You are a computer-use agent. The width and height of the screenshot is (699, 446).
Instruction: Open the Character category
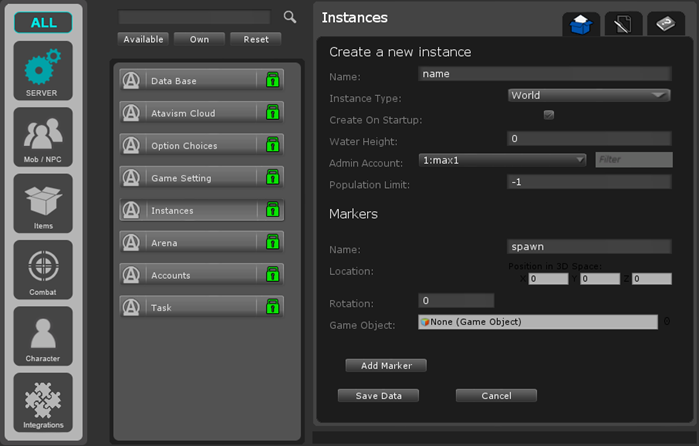43,336
